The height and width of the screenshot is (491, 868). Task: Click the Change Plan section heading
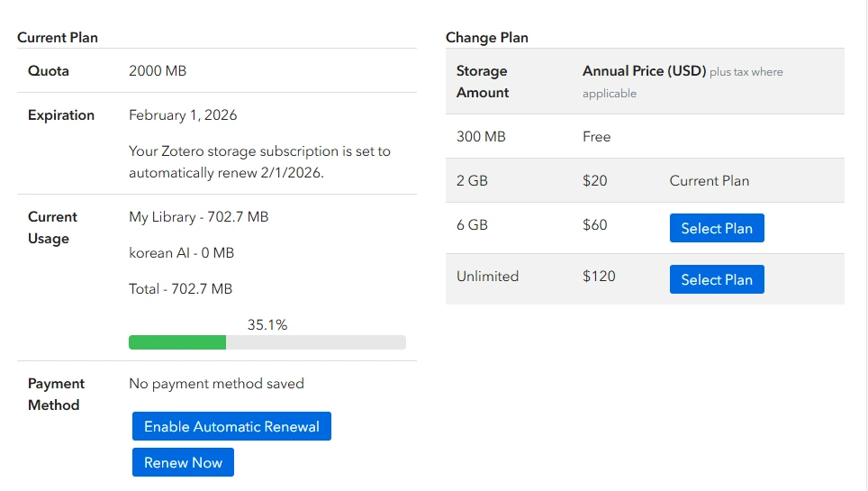click(486, 38)
